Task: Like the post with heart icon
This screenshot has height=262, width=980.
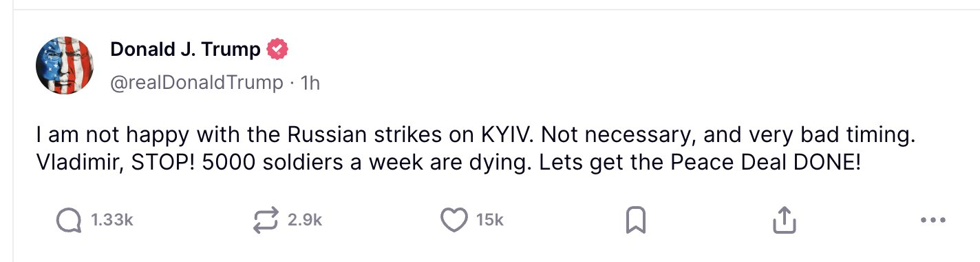Action: (x=453, y=221)
